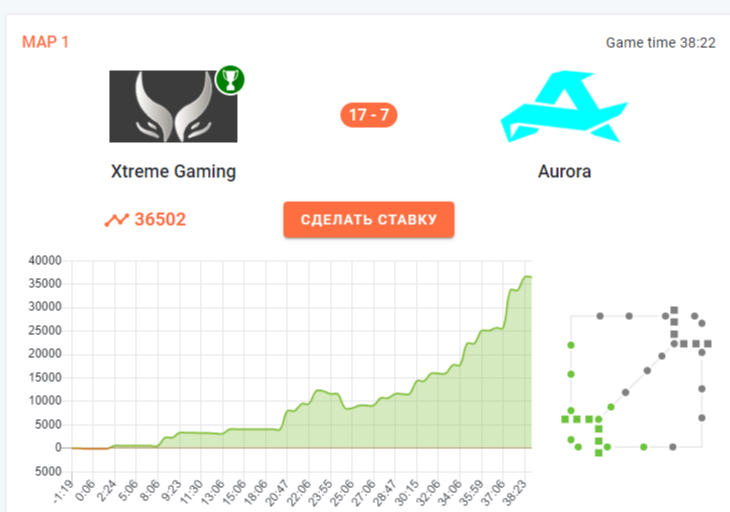730x512 pixels.
Task: Click the chart peak near 35000 at the end
Action: coord(527,276)
